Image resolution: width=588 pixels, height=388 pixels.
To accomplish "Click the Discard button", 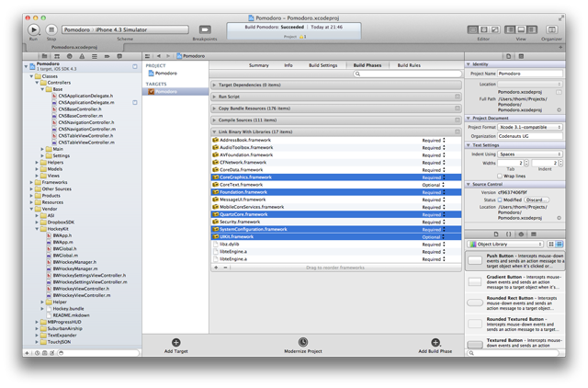I will click(537, 199).
